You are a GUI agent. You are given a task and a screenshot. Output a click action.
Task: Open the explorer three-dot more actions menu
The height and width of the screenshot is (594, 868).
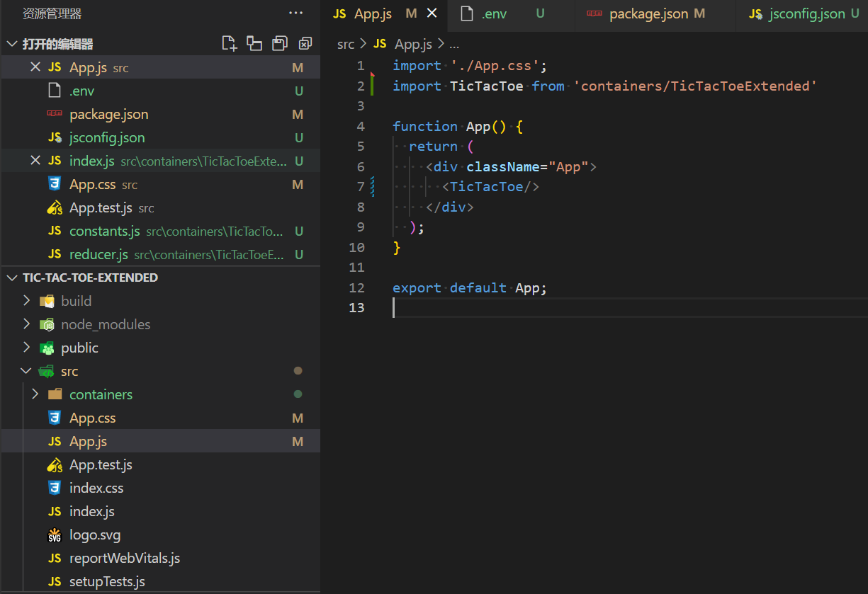point(295,13)
